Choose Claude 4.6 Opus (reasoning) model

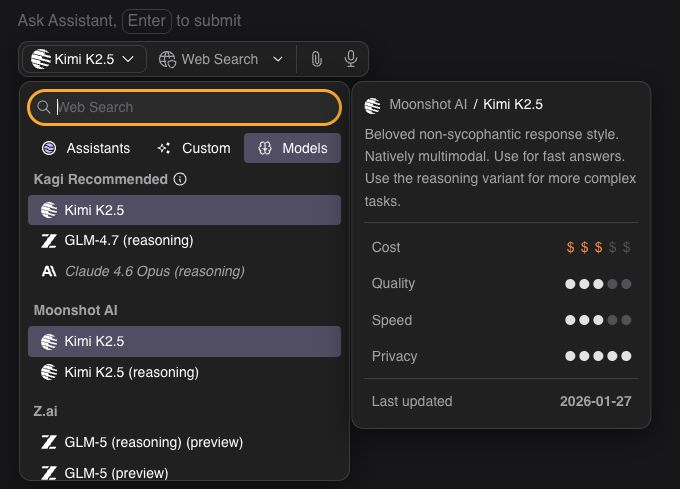[x=184, y=271]
